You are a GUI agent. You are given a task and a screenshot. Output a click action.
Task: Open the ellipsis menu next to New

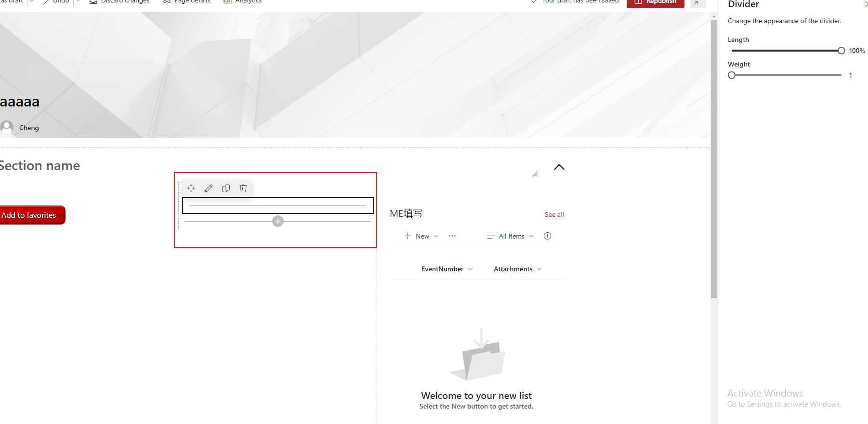(452, 236)
